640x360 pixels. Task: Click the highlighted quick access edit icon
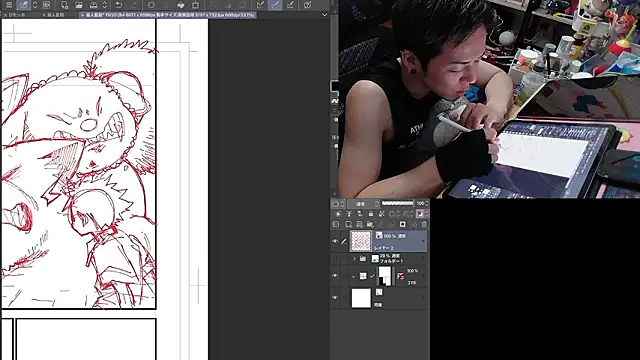24,5
